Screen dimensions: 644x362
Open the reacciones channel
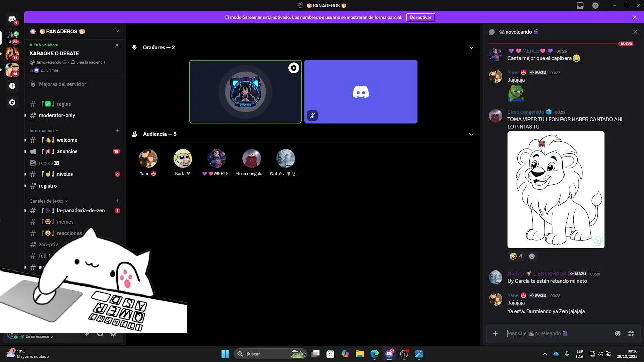(69, 233)
